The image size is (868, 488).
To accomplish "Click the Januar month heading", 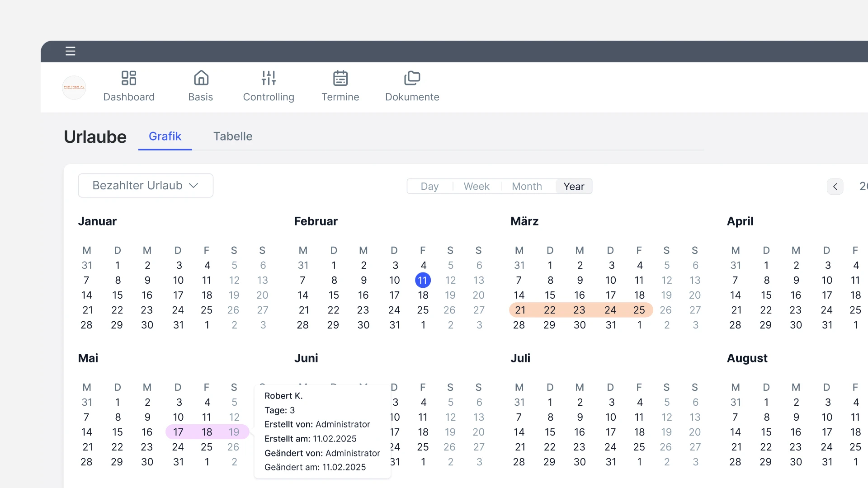I will [97, 221].
